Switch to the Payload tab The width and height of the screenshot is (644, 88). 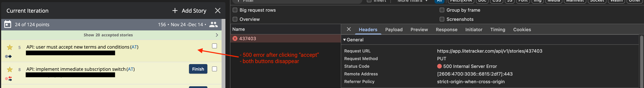(x=394, y=30)
